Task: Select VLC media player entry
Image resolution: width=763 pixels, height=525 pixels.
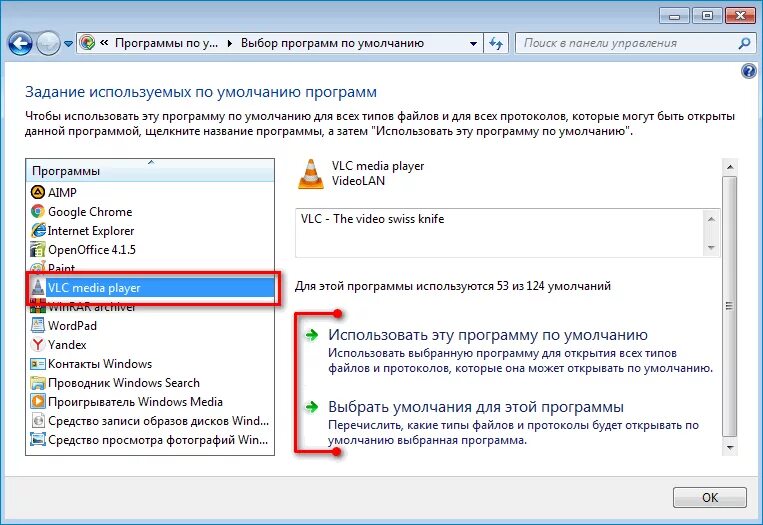Action: pyautogui.click(x=150, y=288)
